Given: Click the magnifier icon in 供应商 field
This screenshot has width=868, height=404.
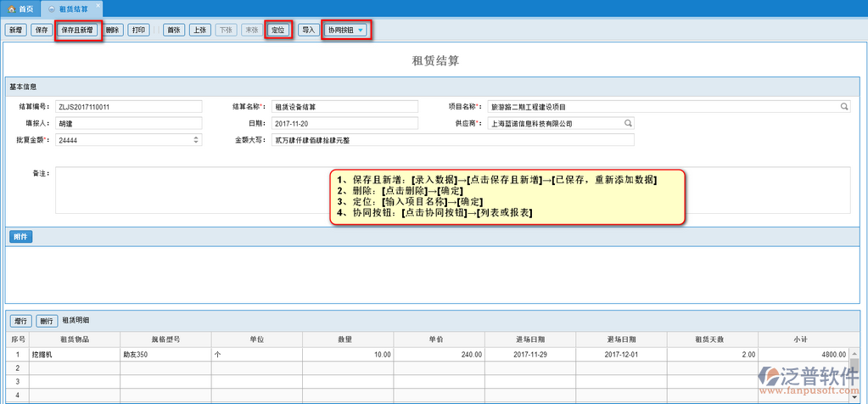Looking at the screenshot, I should pos(628,123).
